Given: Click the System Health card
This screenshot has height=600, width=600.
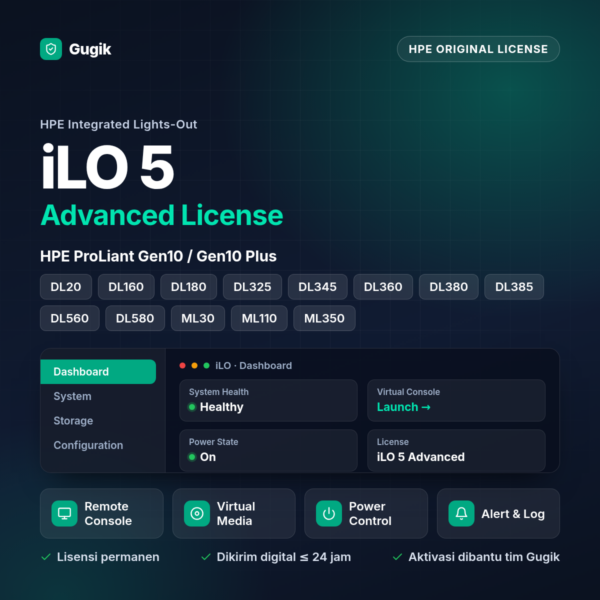Looking at the screenshot, I should [x=268, y=400].
